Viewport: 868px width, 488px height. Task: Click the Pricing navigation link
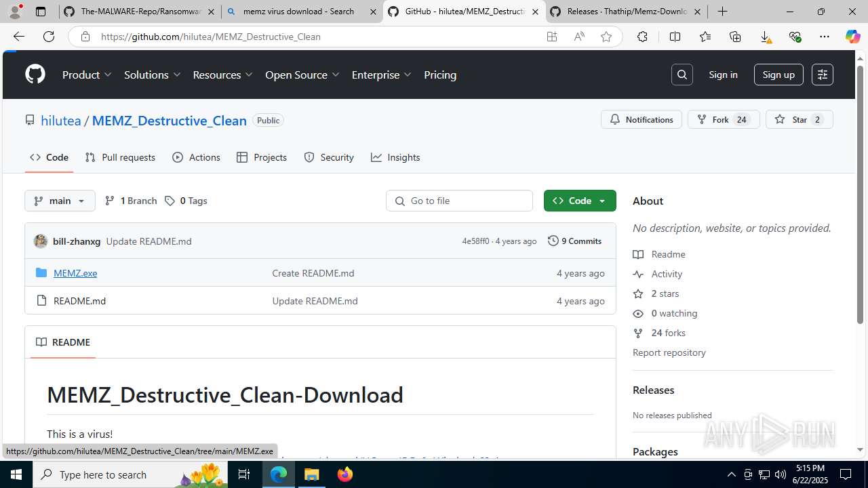tap(440, 75)
